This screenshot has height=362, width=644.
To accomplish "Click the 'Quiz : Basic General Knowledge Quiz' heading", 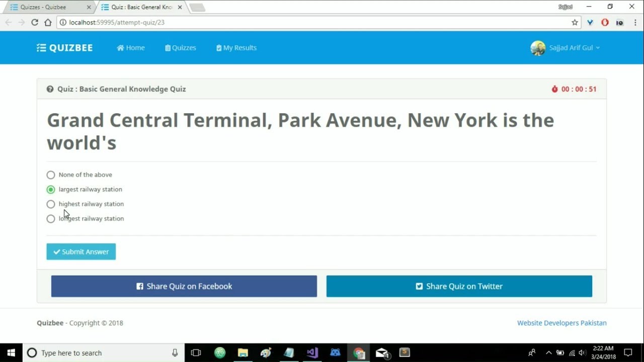I will (121, 89).
